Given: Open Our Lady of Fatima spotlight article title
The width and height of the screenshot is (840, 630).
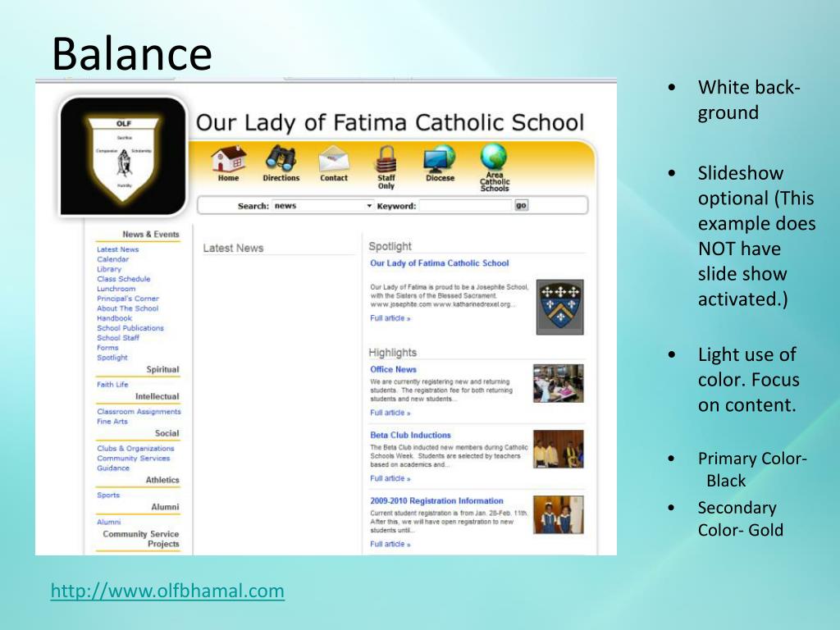Looking at the screenshot, I should 440,263.
